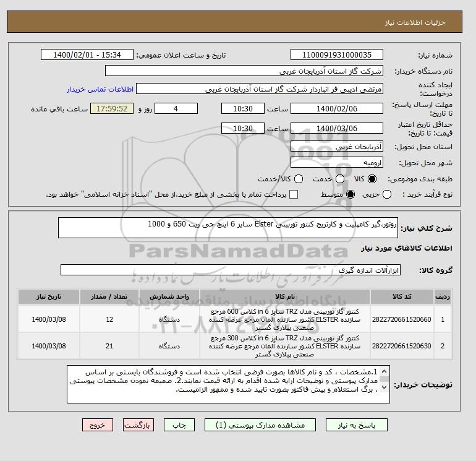This screenshot has width=476, height=461.
Task: Click item code 2822720661520630 cell
Action: point(402,346)
